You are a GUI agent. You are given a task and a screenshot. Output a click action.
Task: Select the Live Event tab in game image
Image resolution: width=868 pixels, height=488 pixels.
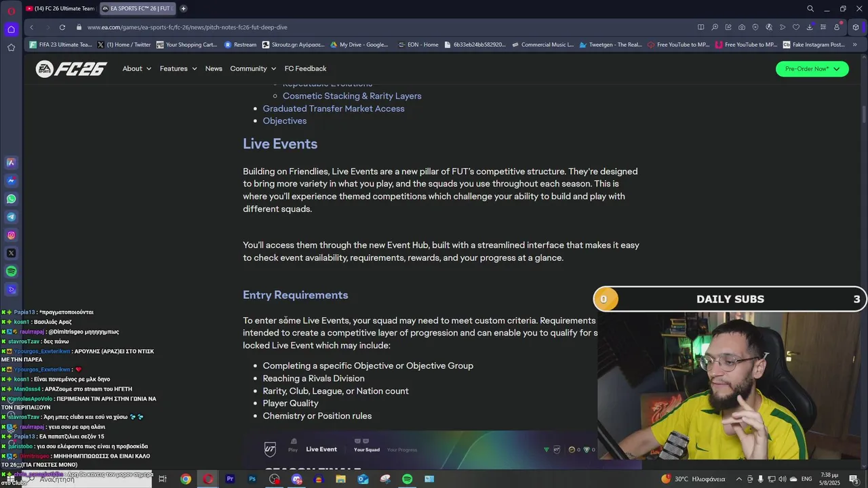(321, 449)
